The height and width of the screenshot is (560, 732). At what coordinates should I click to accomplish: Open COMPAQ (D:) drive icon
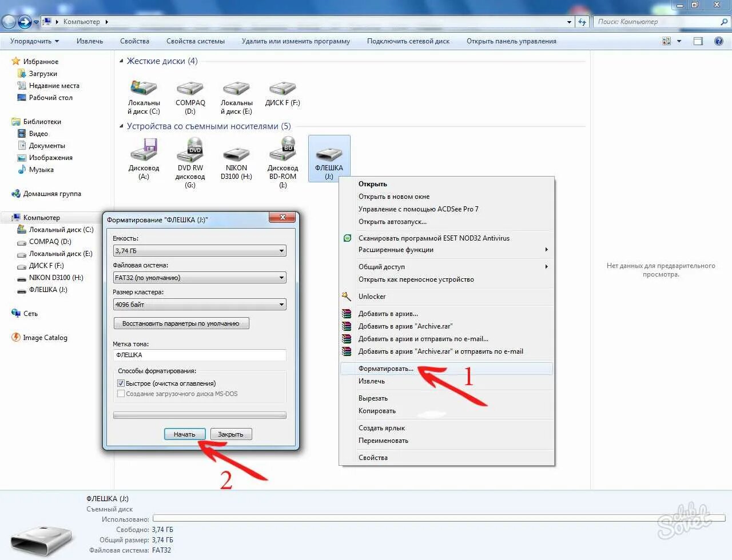point(190,88)
